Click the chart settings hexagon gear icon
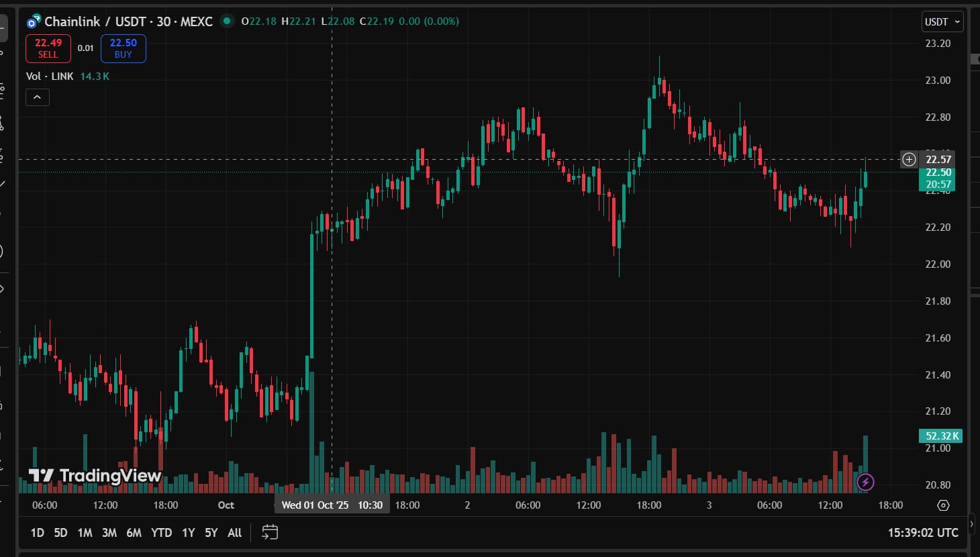Image resolution: width=980 pixels, height=557 pixels. [x=943, y=505]
